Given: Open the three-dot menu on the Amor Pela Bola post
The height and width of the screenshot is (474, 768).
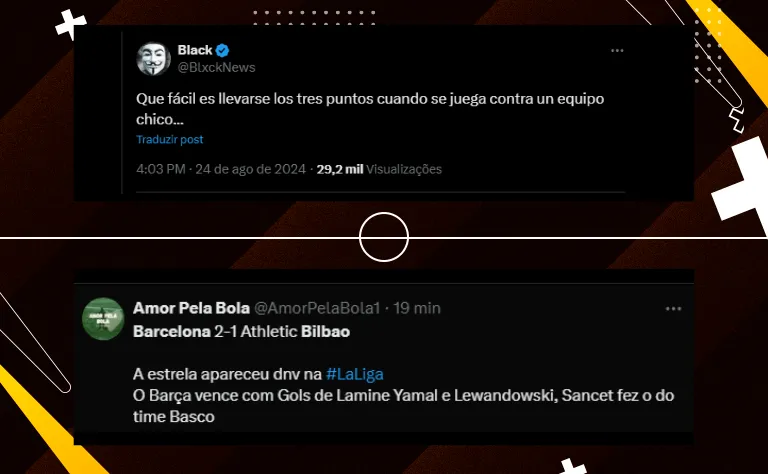Looking at the screenshot, I should point(673,308).
